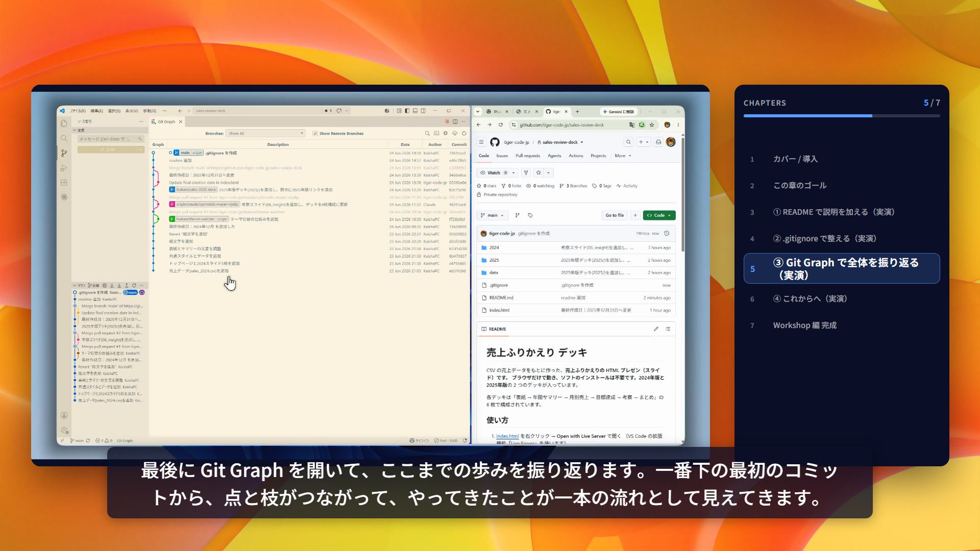
Task: Open the green Code dropdown button
Action: (x=659, y=215)
